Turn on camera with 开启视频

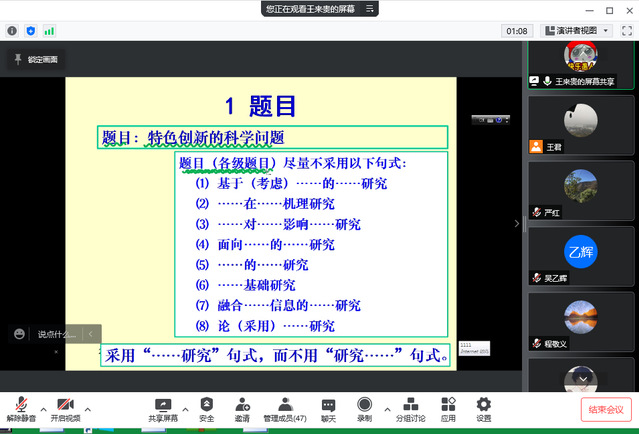click(66, 408)
